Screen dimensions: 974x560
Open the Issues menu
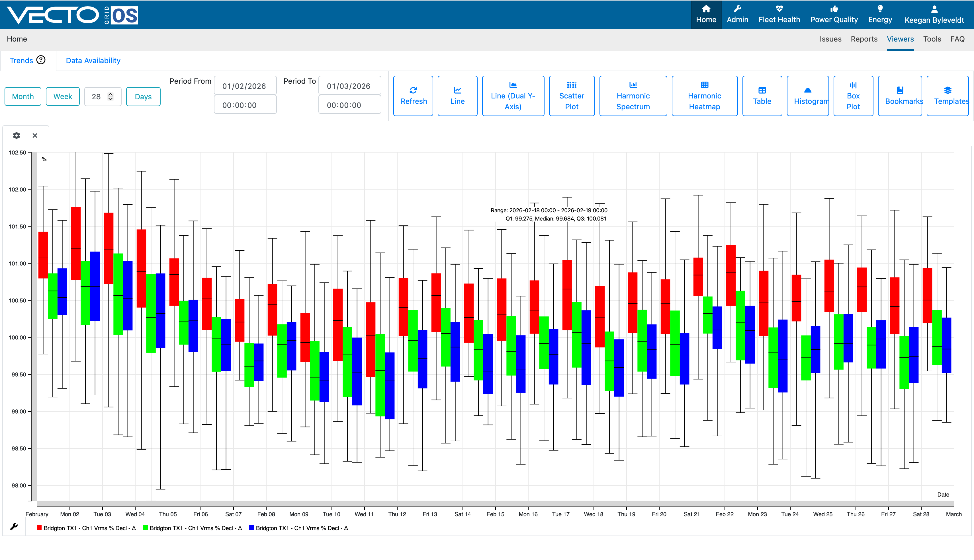click(x=830, y=39)
